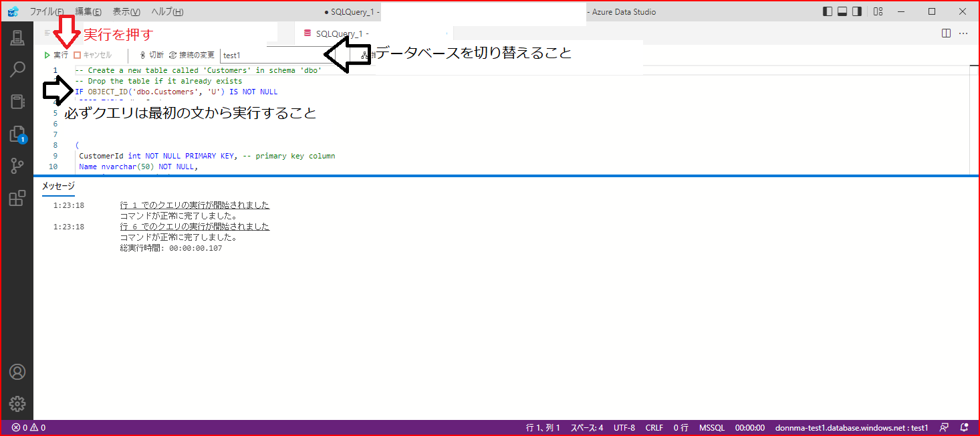Image resolution: width=980 pixels, height=436 pixels.
Task: Open the ファイル(F) menu
Action: click(47, 11)
